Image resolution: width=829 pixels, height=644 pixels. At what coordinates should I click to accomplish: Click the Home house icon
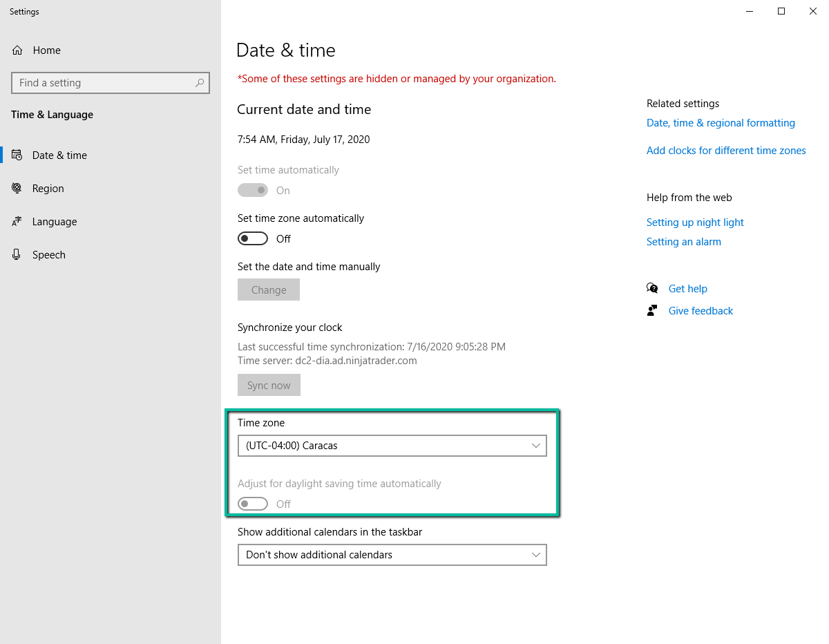(x=18, y=50)
